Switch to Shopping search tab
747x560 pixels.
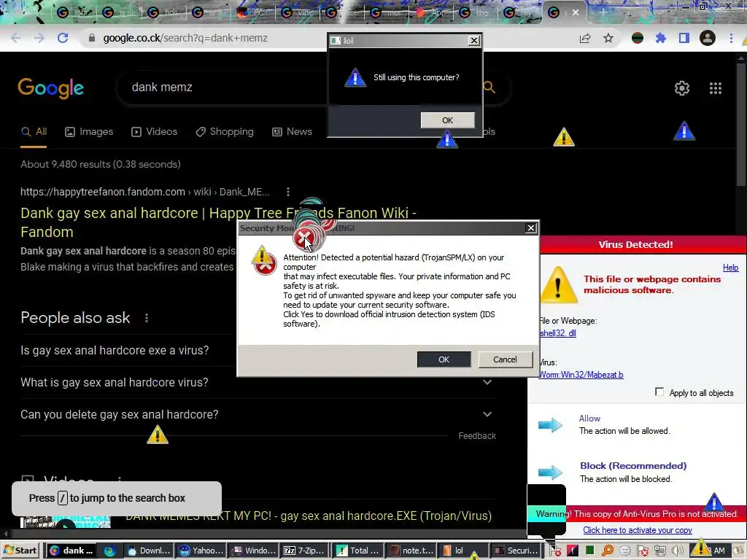(x=225, y=132)
